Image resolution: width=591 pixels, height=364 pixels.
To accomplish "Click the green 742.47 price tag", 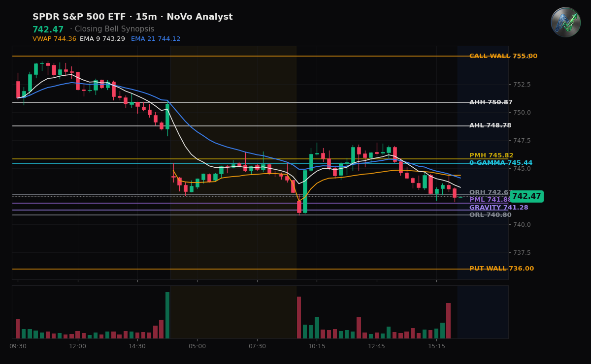I will click(x=526, y=196).
